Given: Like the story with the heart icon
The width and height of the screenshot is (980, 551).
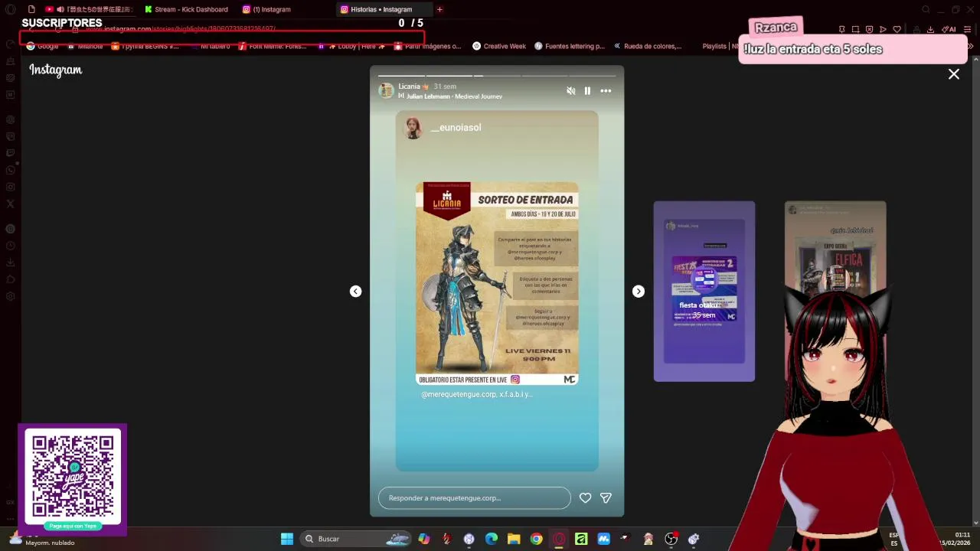Looking at the screenshot, I should tap(585, 498).
